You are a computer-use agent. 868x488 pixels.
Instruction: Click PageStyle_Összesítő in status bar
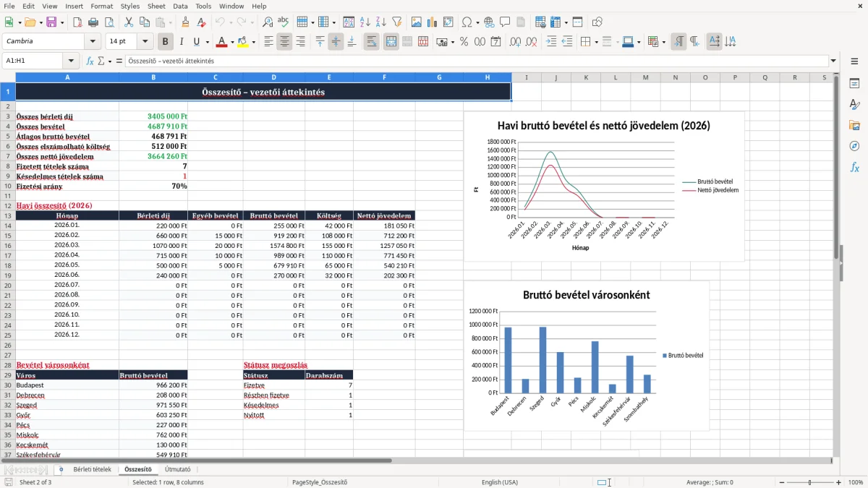point(320,482)
